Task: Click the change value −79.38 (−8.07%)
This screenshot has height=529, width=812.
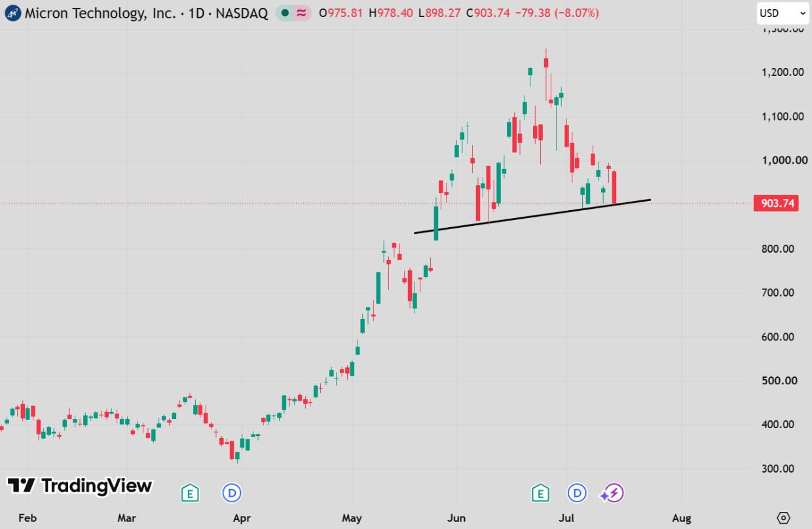Action: tap(559, 13)
